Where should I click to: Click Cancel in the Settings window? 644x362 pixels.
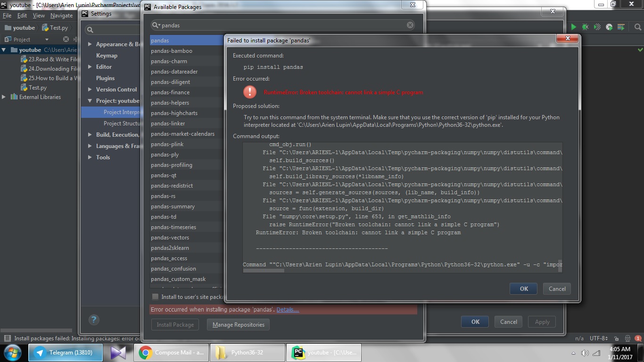pyautogui.click(x=508, y=322)
